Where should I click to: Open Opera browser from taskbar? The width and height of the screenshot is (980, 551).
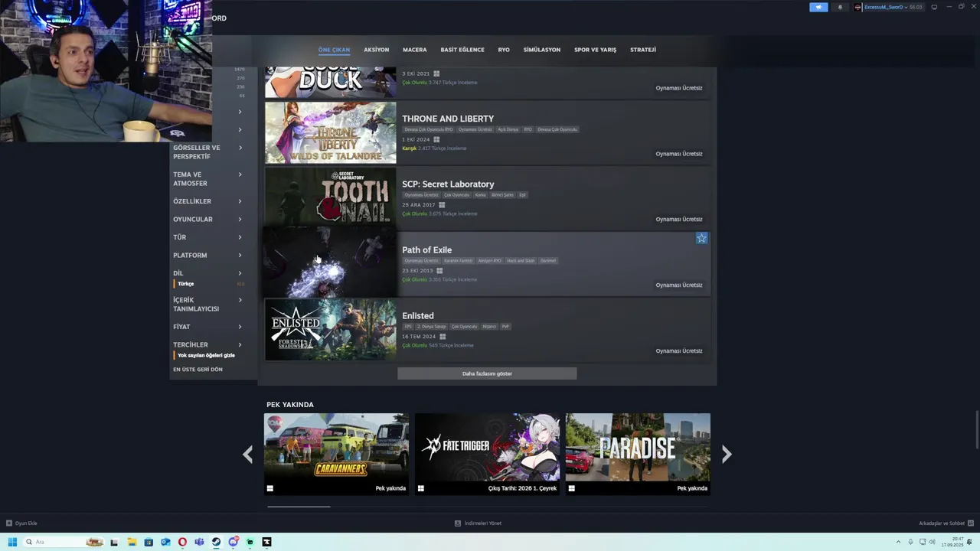(x=182, y=542)
